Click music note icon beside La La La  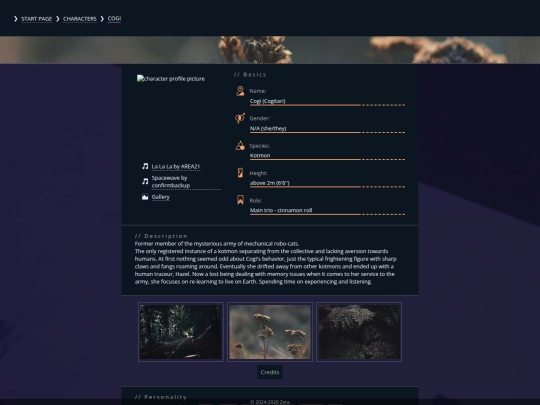(145, 166)
